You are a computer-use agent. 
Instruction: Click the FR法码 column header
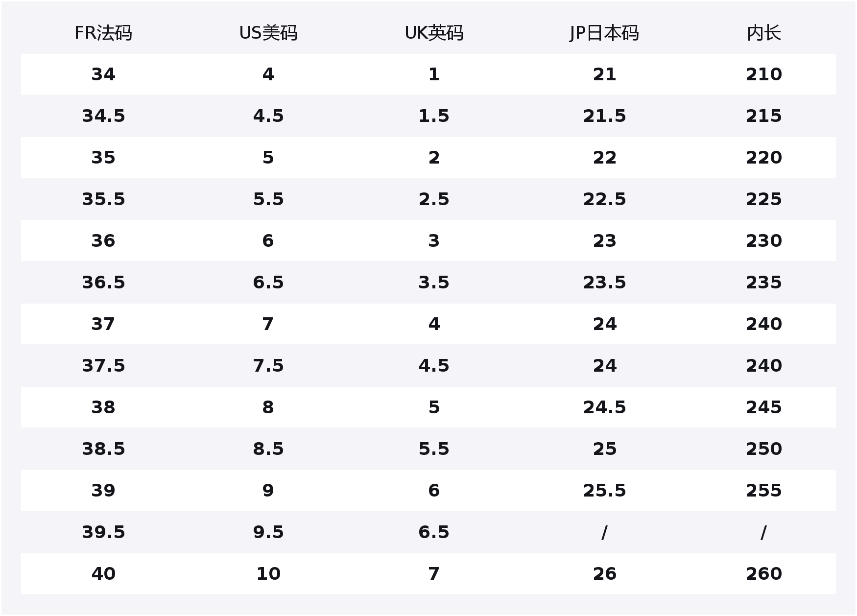click(103, 33)
